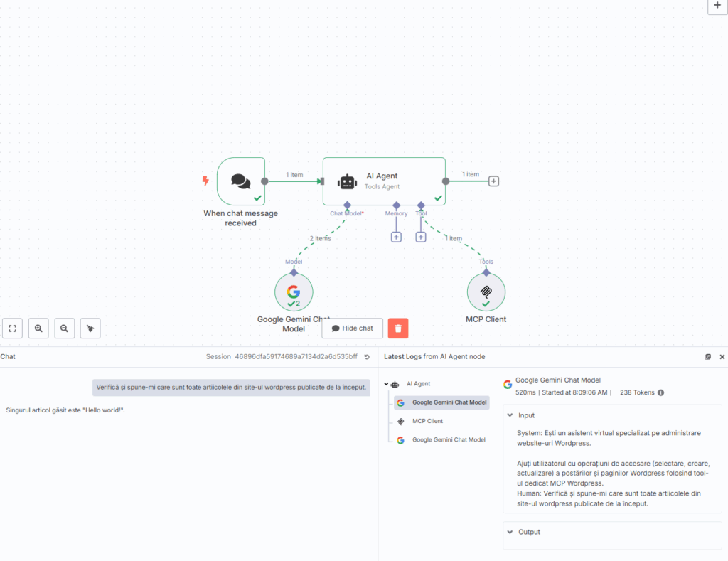This screenshot has width=728, height=561.
Task: Pop out the logs panel icon
Action: click(x=707, y=357)
